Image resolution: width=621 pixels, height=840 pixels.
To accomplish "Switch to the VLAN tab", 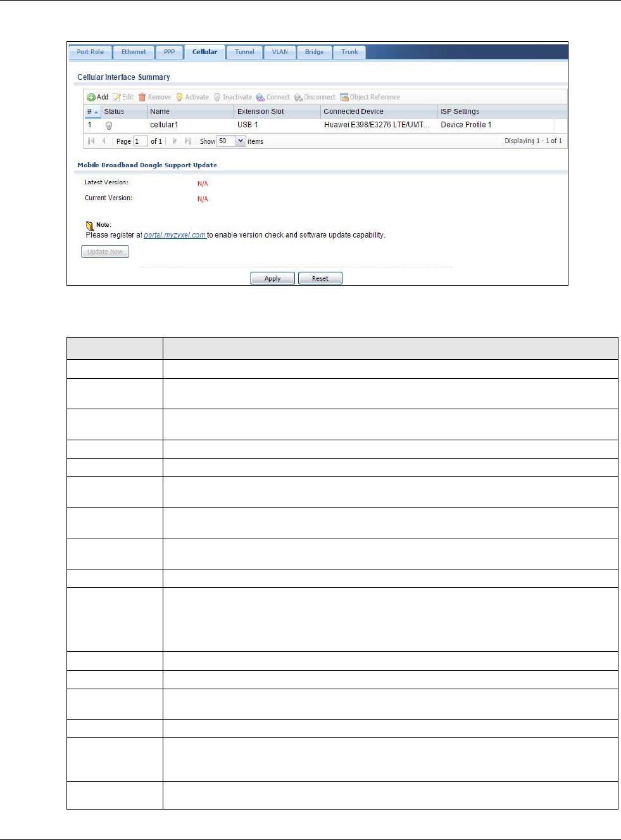I will click(x=280, y=52).
